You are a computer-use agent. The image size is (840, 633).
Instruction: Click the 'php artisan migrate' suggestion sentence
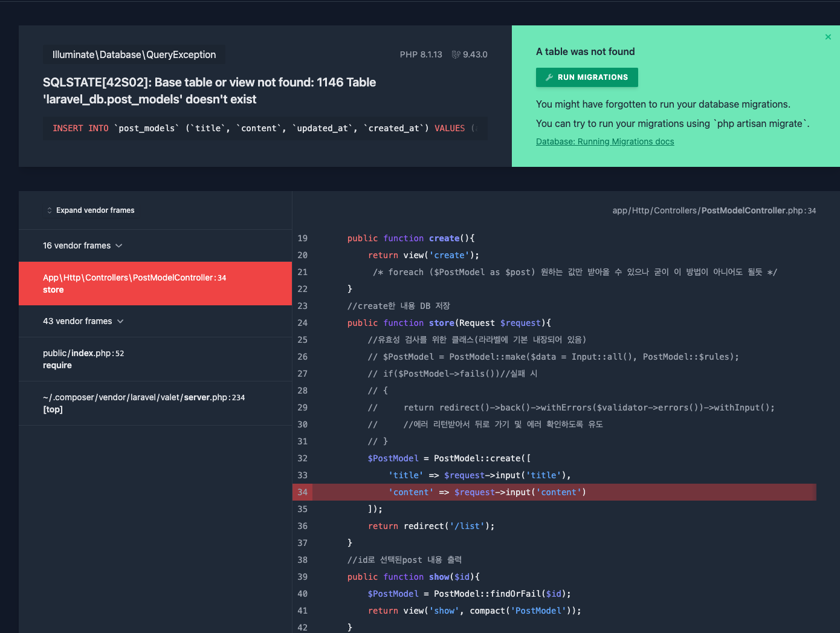[673, 123]
